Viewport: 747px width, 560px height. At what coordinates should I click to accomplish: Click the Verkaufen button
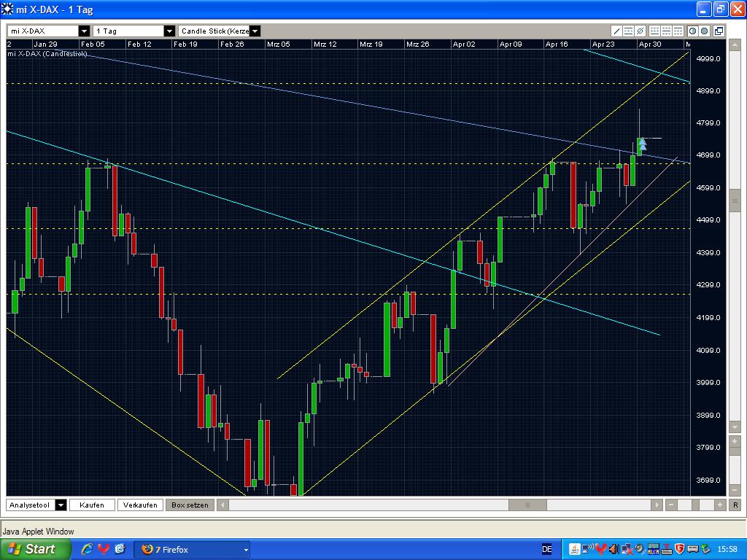140,505
